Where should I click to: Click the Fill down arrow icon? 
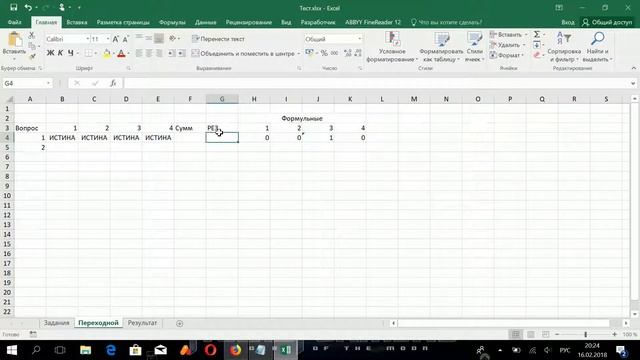click(x=537, y=44)
